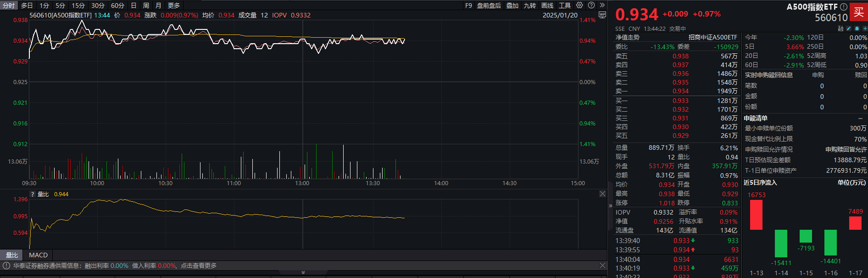Image resolution: width=868 pixels, height=278 pixels.
Task: Click the info icon beside A500指数ETF
Action: (x=843, y=7)
